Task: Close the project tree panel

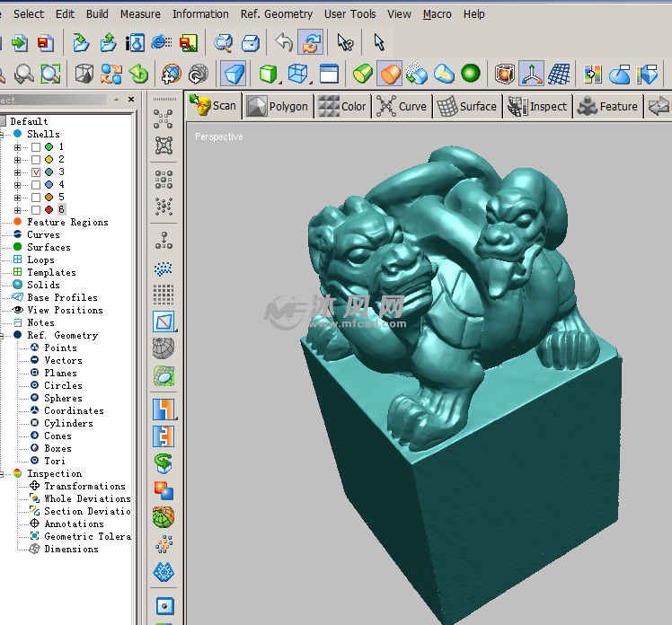Action: point(131,100)
